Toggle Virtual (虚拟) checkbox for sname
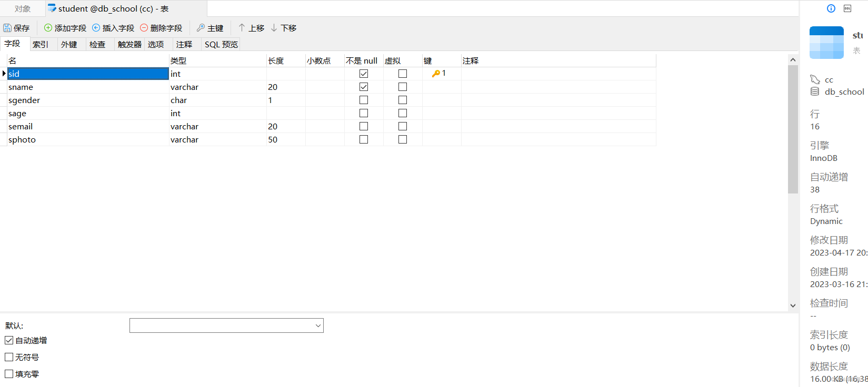Image resolution: width=868 pixels, height=387 pixels. tap(403, 87)
